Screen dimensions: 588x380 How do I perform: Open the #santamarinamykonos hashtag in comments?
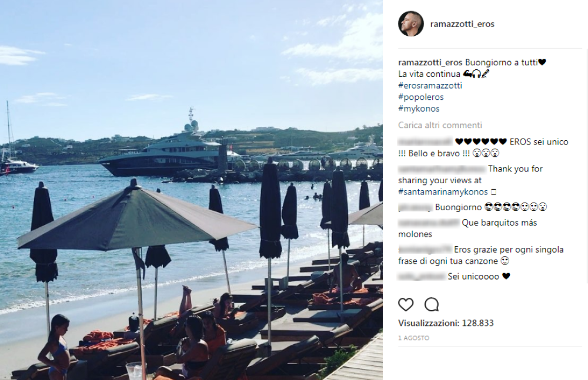coord(443,192)
